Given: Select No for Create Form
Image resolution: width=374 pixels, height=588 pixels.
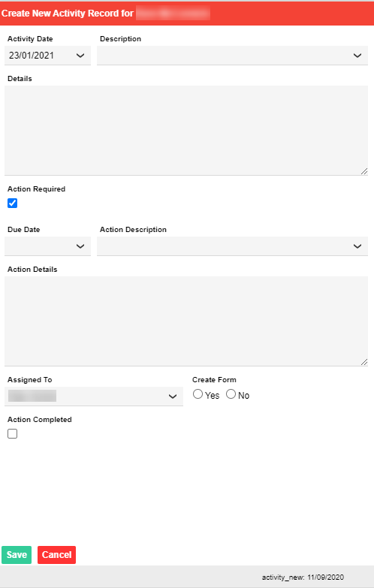Looking at the screenshot, I should click(x=231, y=394).
